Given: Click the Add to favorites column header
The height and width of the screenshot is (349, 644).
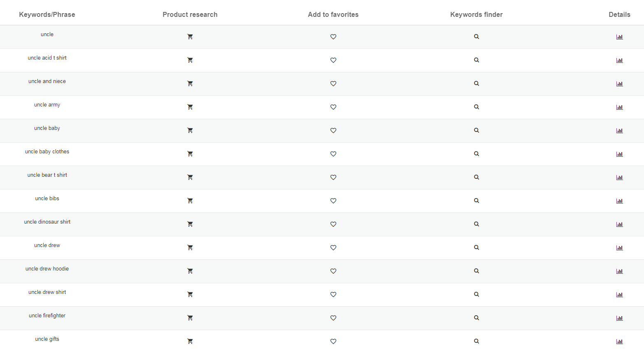Looking at the screenshot, I should pos(333,14).
